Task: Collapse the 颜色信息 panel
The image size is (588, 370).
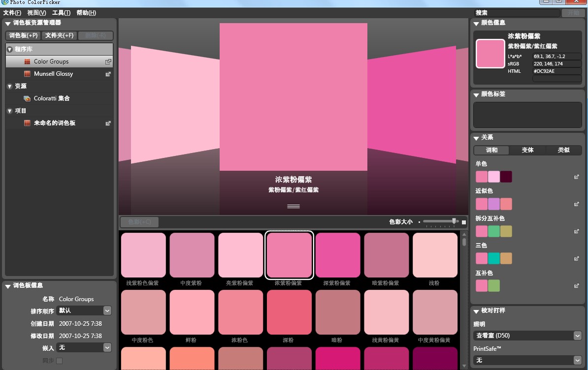Action: tap(476, 23)
